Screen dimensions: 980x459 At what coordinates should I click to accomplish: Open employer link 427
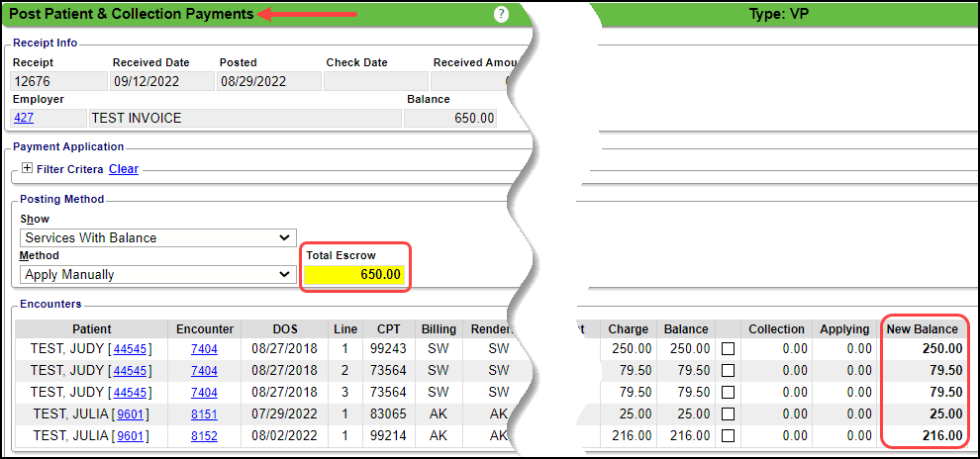click(23, 118)
